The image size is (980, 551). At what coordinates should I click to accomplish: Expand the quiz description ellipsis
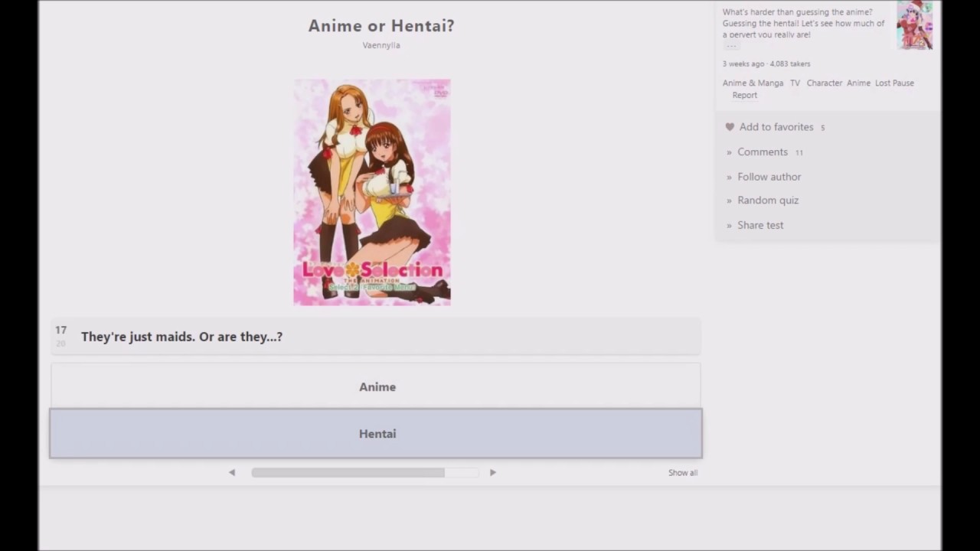pos(731,46)
